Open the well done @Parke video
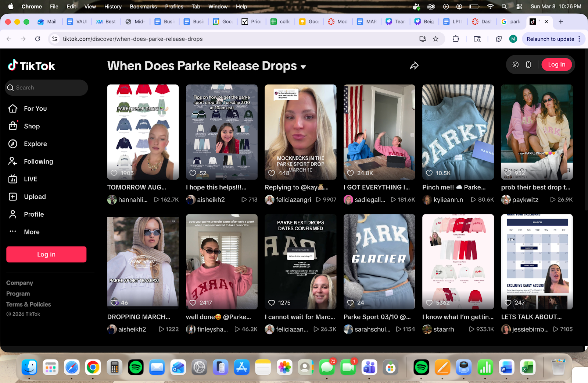This screenshot has height=383, width=588. pos(222,262)
